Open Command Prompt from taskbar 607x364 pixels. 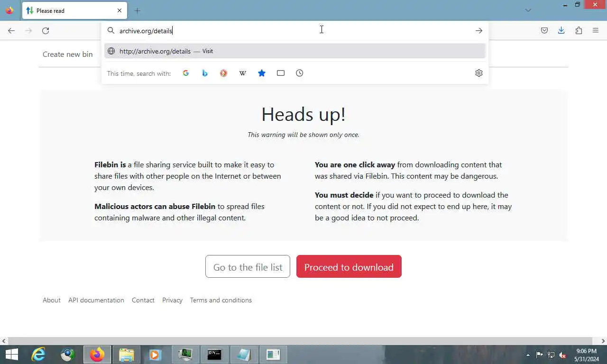pos(214,355)
